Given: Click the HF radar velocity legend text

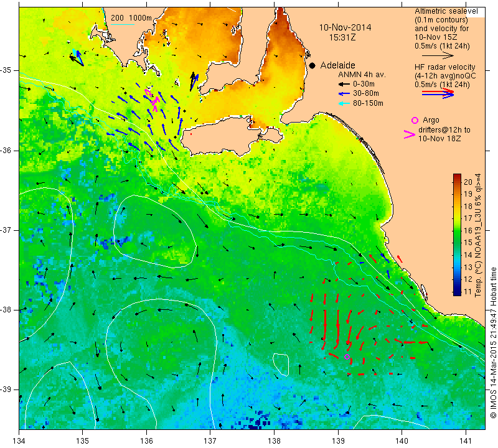Looking at the screenshot, I should (x=444, y=67).
